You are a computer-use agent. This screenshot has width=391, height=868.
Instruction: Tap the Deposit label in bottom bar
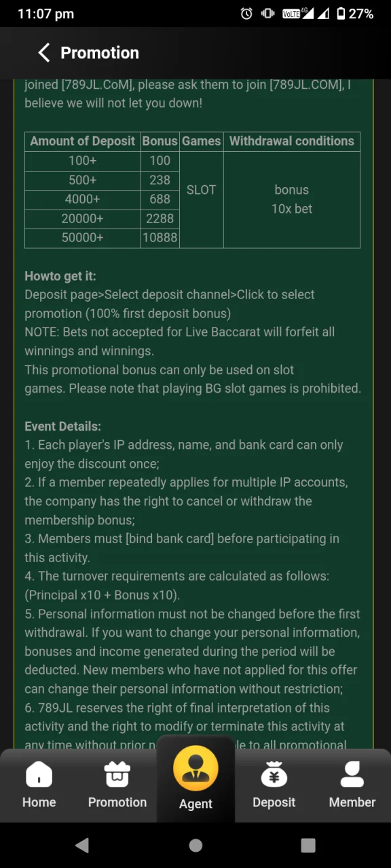coord(274,802)
